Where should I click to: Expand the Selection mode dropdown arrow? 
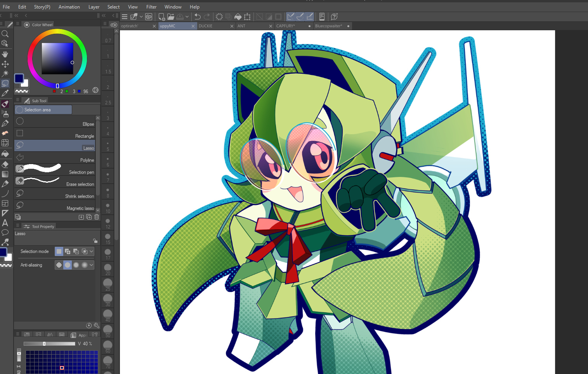point(92,251)
